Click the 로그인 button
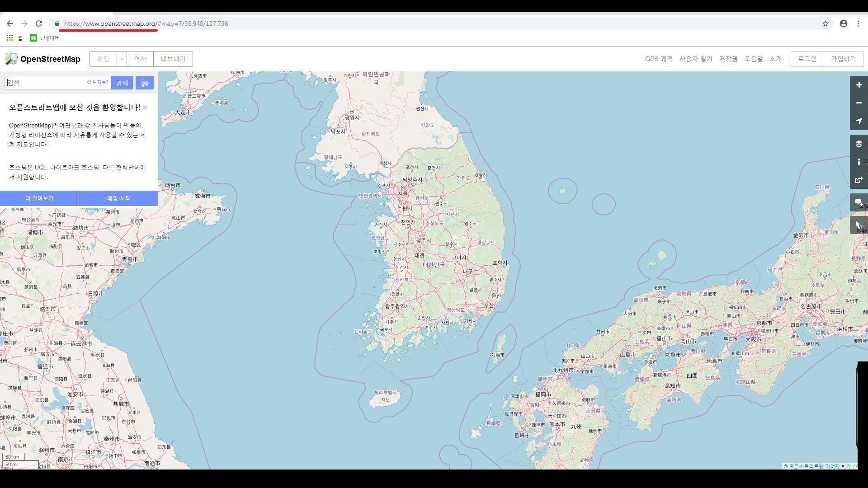 click(807, 59)
